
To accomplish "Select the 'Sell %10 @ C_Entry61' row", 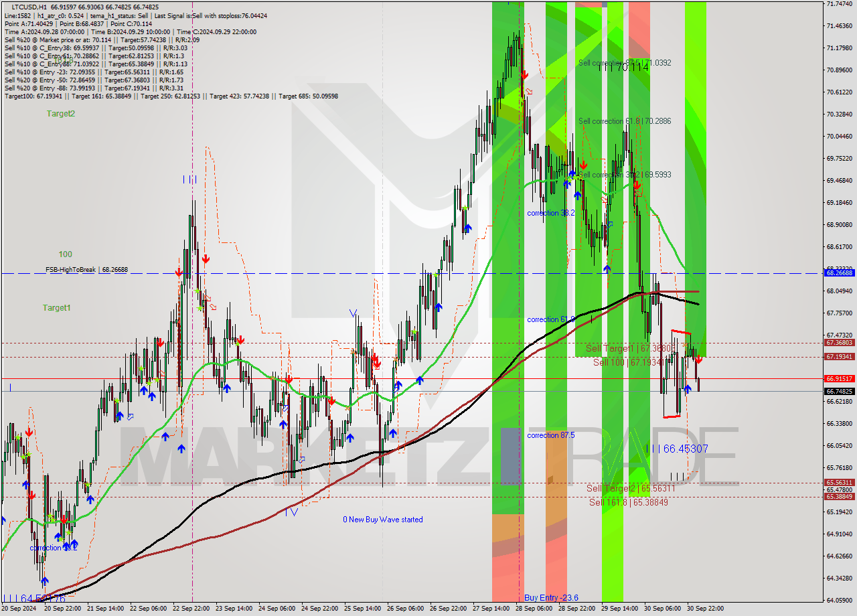I will click(x=94, y=56).
